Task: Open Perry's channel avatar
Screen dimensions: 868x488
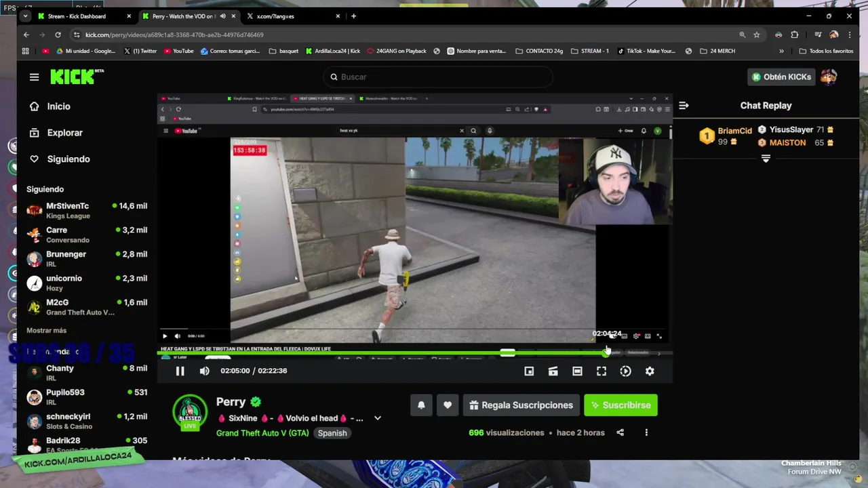Action: click(190, 412)
